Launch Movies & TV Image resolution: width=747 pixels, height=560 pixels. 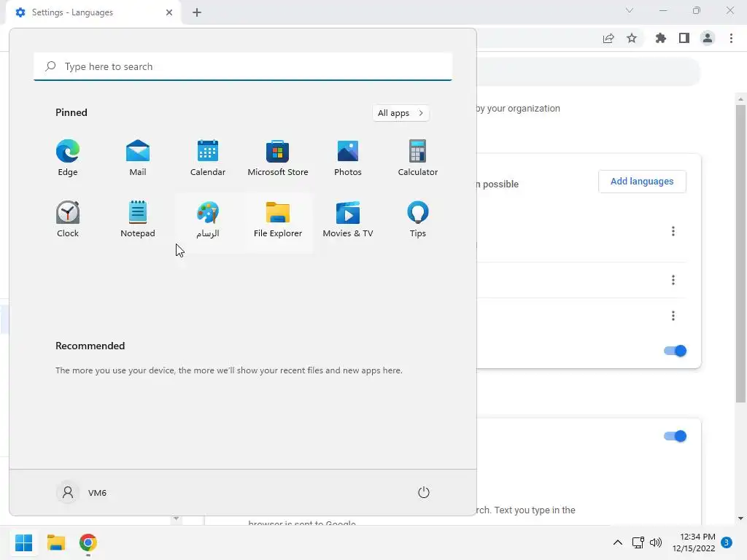[x=348, y=219]
